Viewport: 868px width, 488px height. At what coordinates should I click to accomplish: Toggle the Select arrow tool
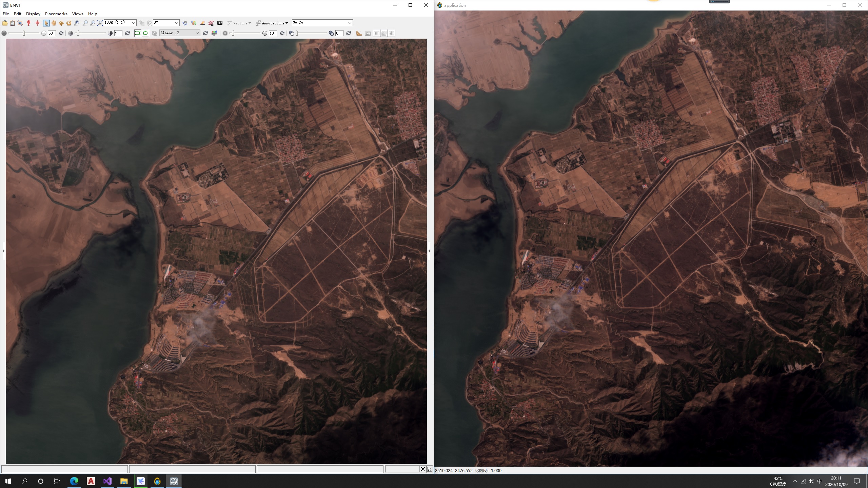[46, 23]
